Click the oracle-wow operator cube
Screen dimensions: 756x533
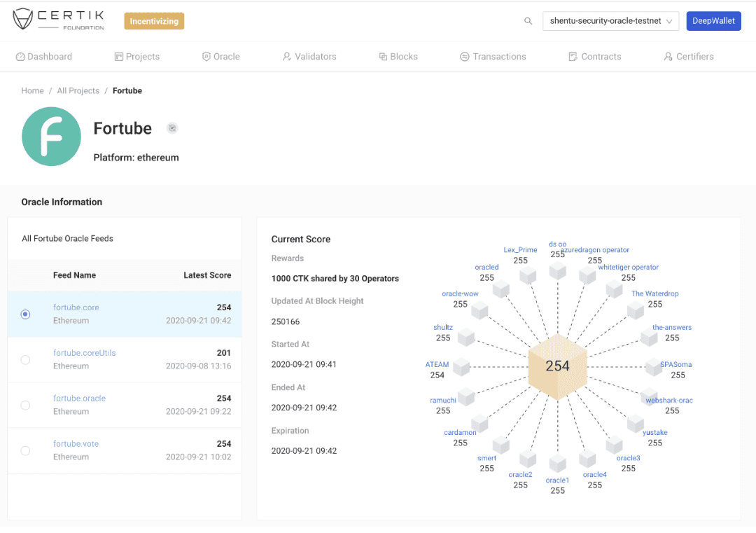pyautogui.click(x=479, y=310)
